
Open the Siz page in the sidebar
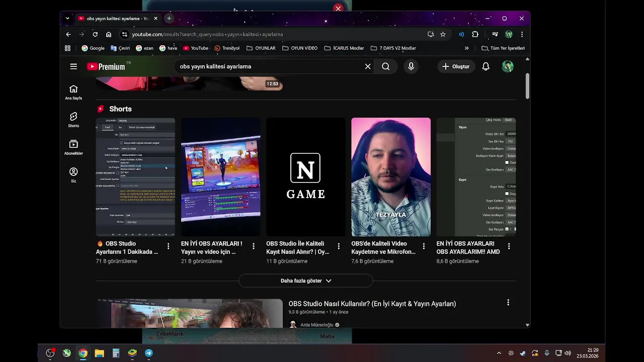[73, 175]
